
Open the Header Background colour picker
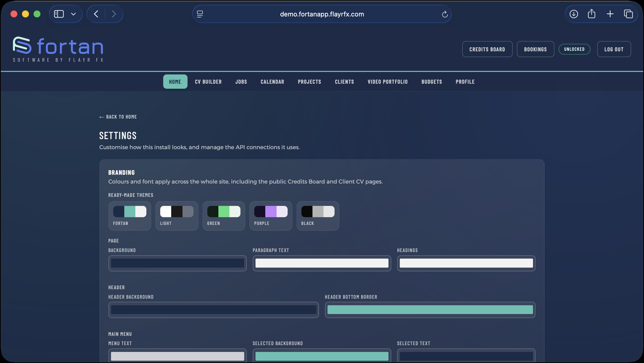[x=213, y=310]
